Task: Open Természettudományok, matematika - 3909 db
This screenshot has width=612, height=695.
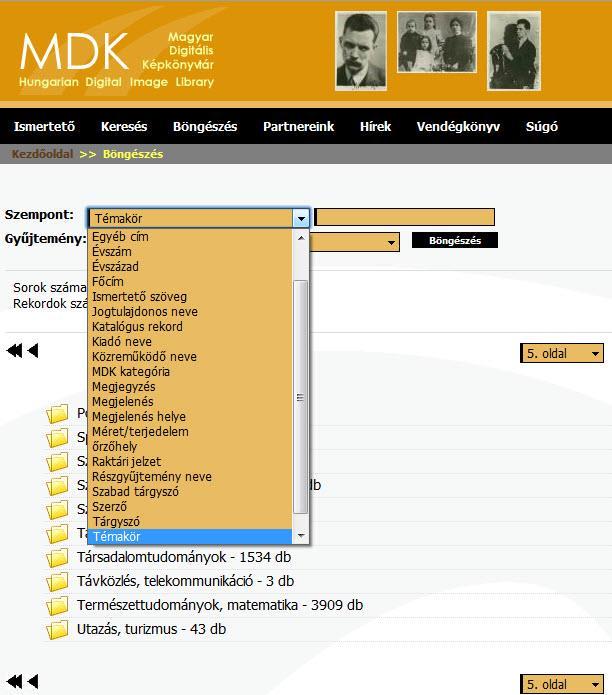Action: pyautogui.click(x=220, y=605)
